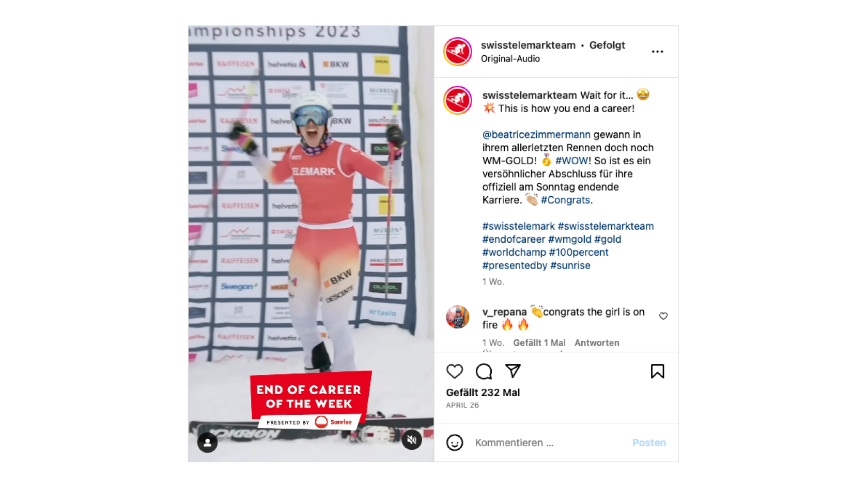This screenshot has width=868, height=488.
Task: Click the Posten button
Action: (649, 443)
